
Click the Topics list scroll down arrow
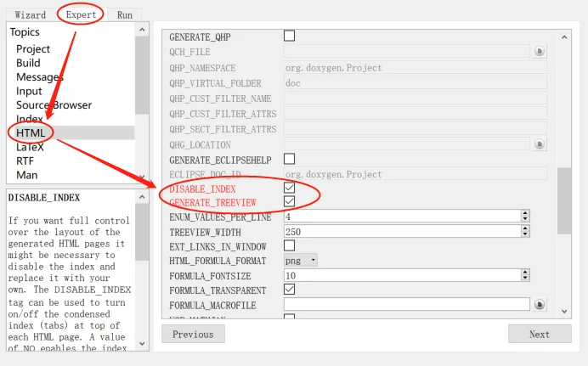(142, 177)
